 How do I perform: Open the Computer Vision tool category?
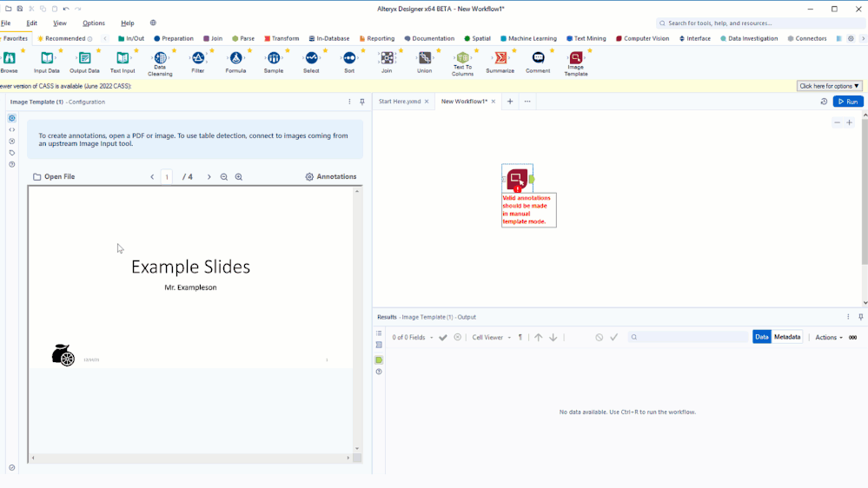[x=642, y=39]
